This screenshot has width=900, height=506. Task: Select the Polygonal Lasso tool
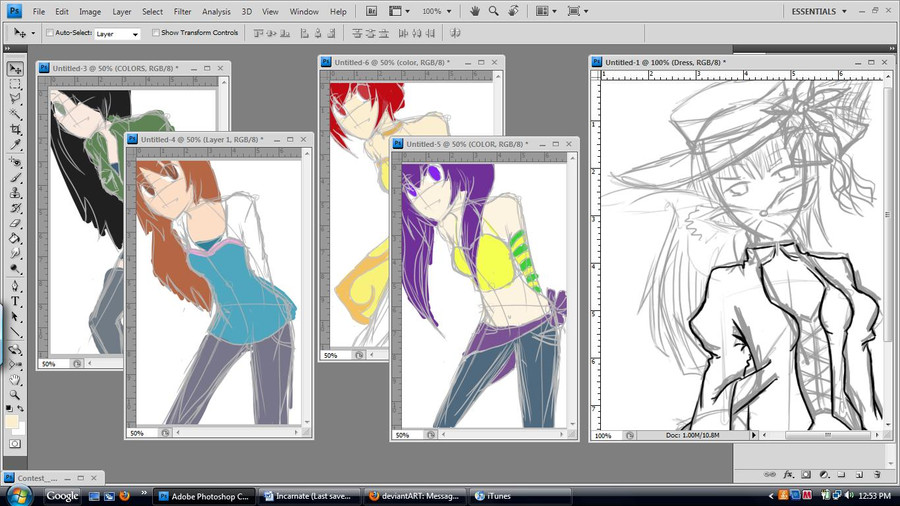[15, 99]
